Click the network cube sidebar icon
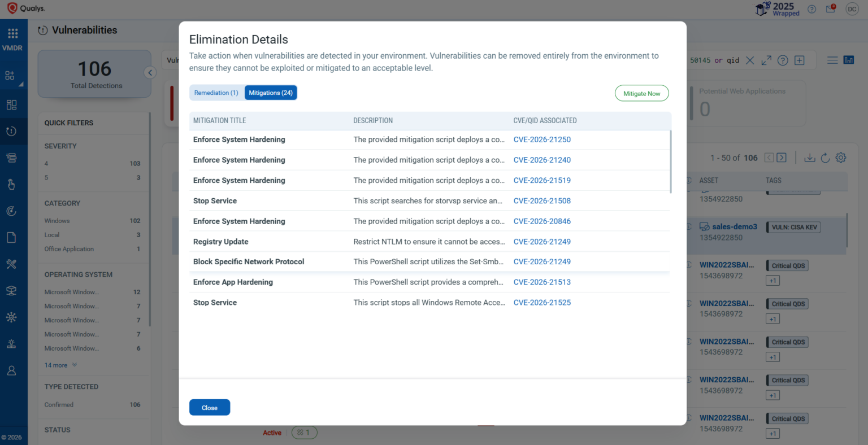Viewport: 868px width, 445px height. [x=11, y=290]
